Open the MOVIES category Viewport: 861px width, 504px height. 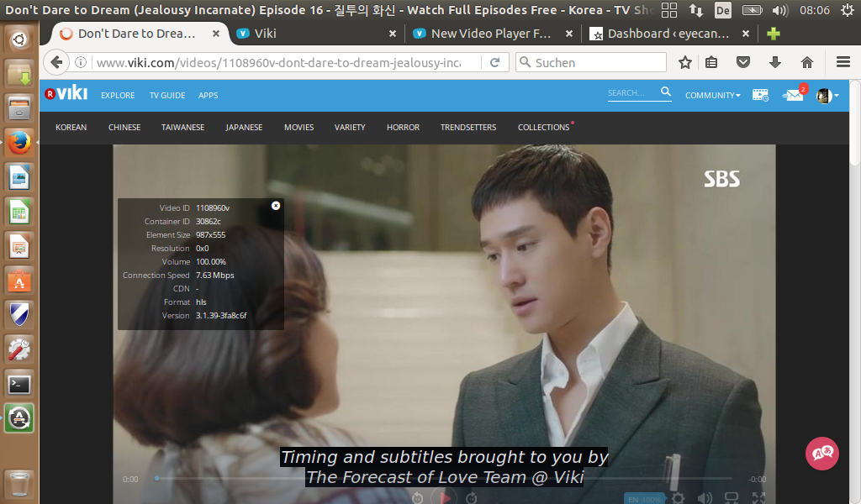(298, 127)
